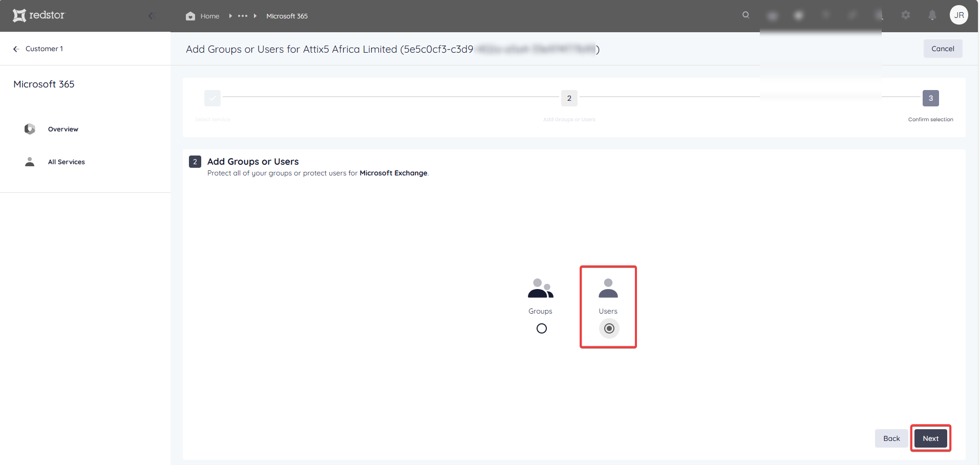Click the Home breadcrumb icon

point(190,16)
